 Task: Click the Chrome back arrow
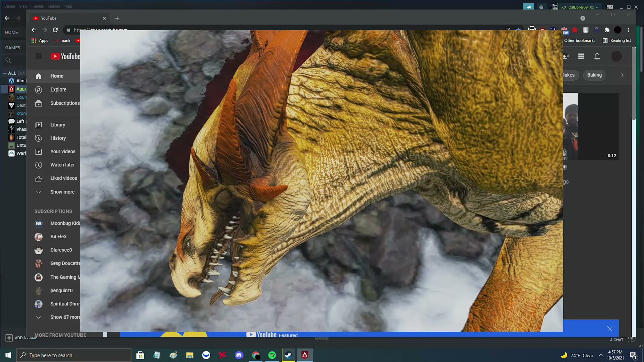point(34,30)
